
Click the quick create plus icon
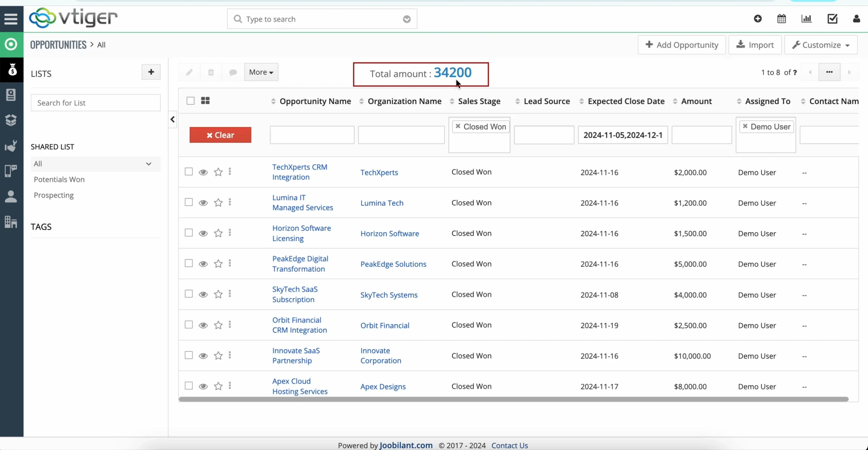(x=758, y=19)
